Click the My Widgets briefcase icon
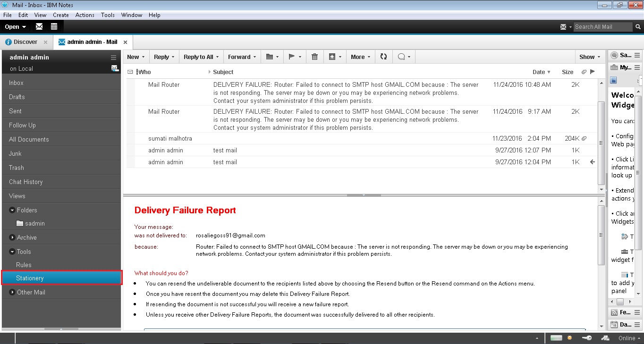 point(614,67)
